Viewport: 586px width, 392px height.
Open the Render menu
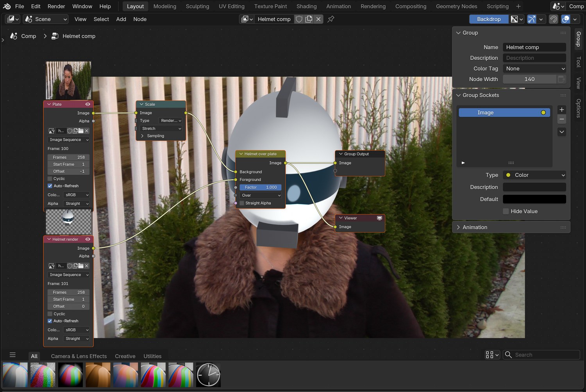(56, 6)
